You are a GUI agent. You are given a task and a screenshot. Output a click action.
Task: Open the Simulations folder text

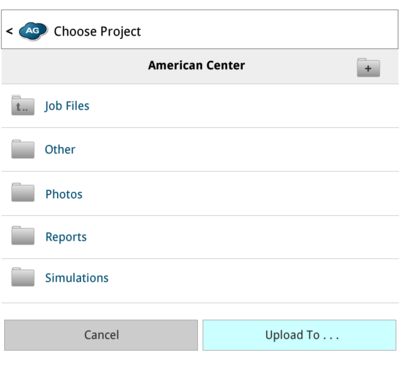click(x=77, y=278)
